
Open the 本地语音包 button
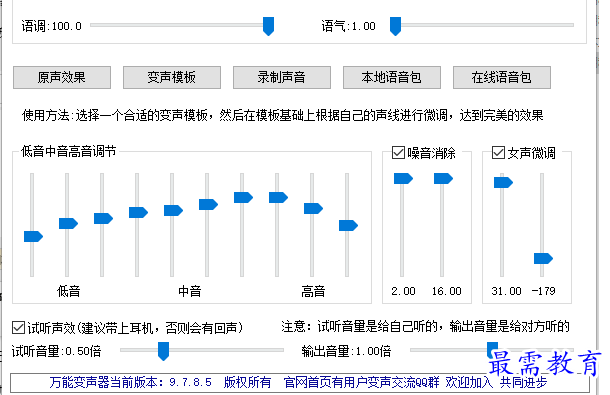click(392, 77)
